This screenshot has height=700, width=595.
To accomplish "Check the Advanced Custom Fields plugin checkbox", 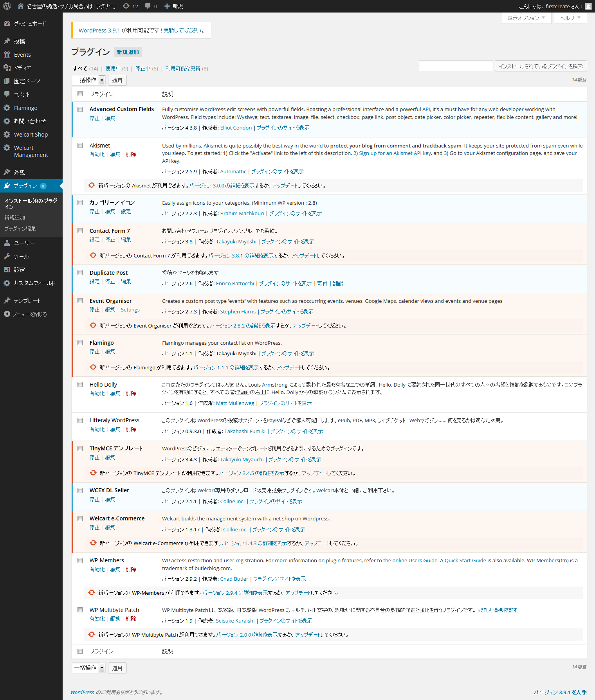I will pyautogui.click(x=80, y=109).
